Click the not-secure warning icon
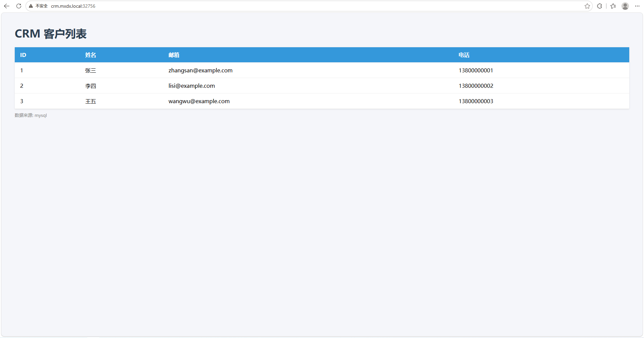Screen dimensions: 644x338 pos(31,6)
